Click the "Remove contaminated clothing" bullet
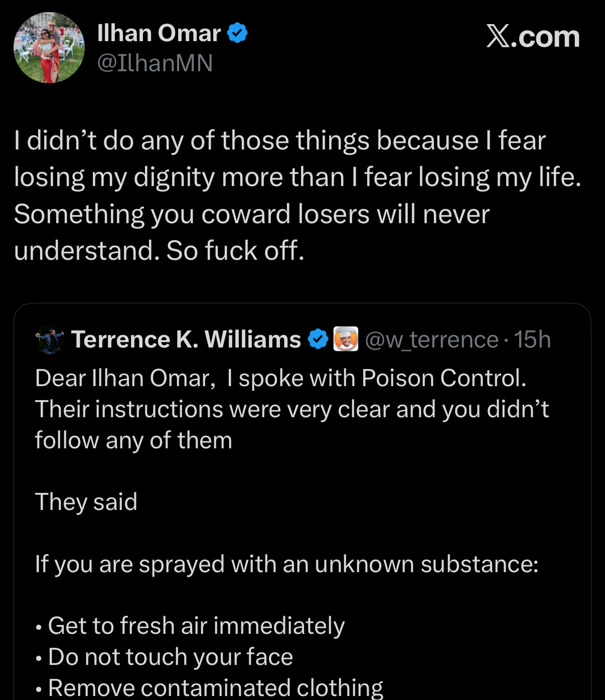 pos(215,687)
